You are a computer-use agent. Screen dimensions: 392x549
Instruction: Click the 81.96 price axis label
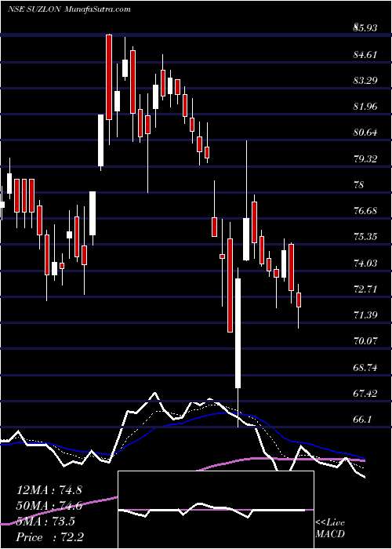point(365,107)
